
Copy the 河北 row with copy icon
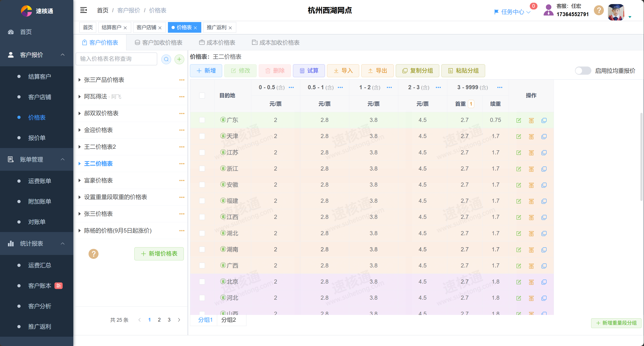[x=544, y=298]
